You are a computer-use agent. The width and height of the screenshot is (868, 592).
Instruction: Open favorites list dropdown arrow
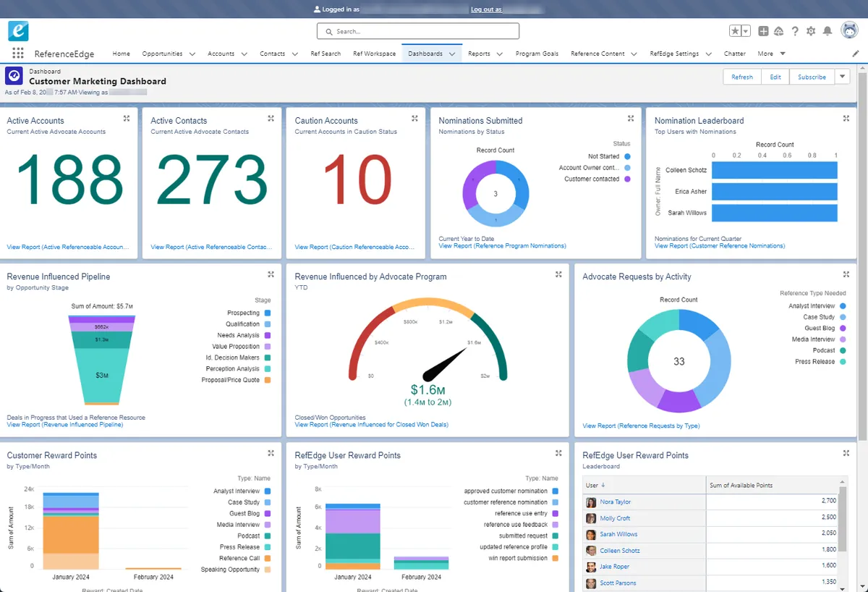tap(746, 31)
